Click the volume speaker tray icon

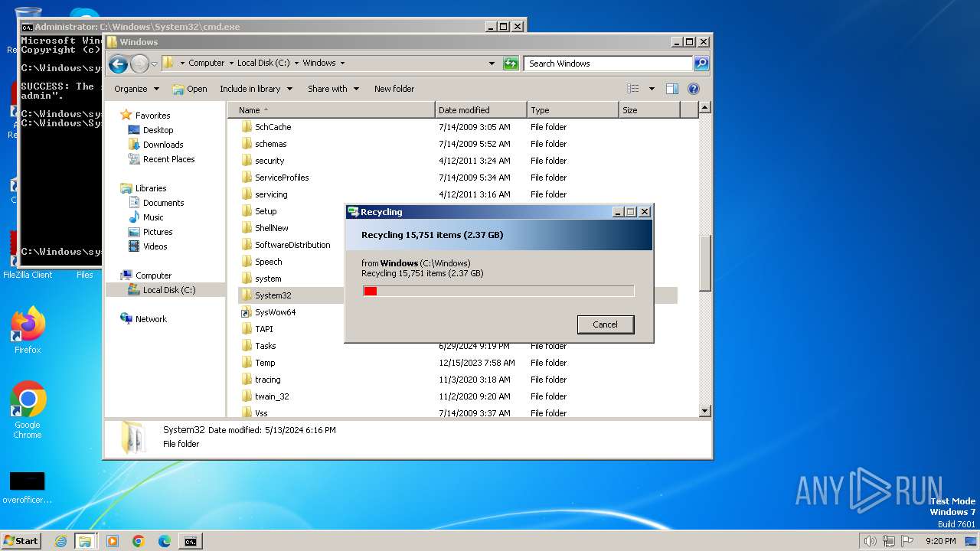click(x=871, y=541)
